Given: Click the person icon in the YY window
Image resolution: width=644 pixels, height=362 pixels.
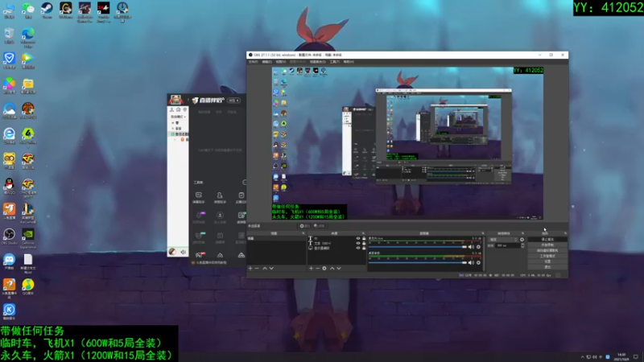Looking at the screenshot, I should pos(171,110).
